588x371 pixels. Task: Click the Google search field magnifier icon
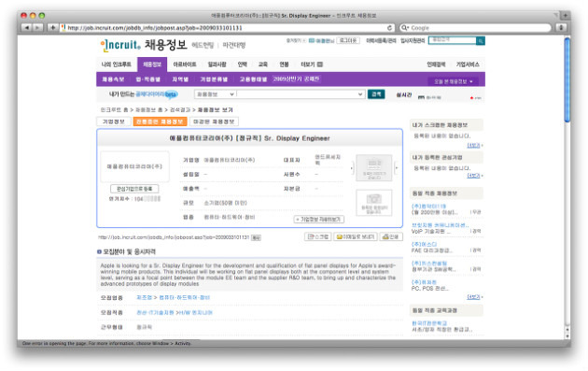(x=405, y=28)
